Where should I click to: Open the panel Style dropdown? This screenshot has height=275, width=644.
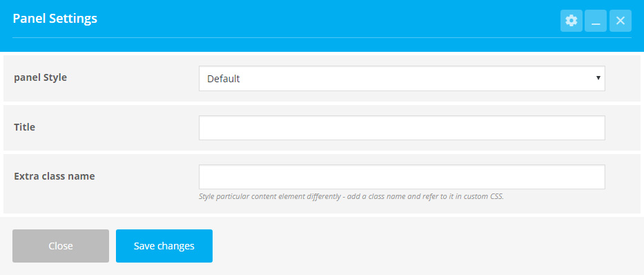402,79
